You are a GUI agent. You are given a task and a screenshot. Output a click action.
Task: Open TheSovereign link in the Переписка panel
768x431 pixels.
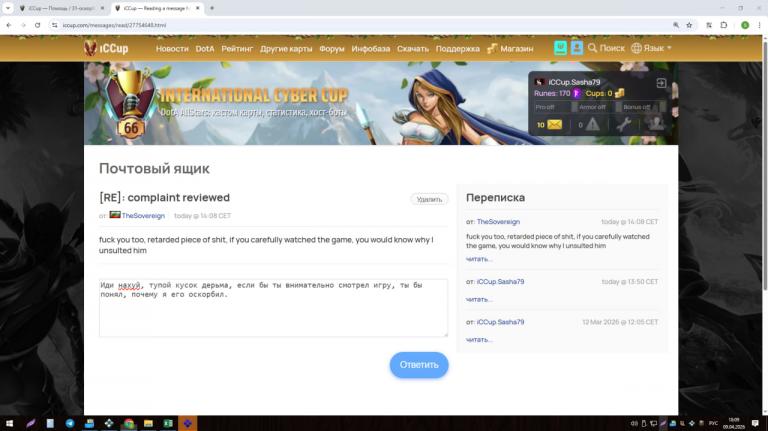498,222
